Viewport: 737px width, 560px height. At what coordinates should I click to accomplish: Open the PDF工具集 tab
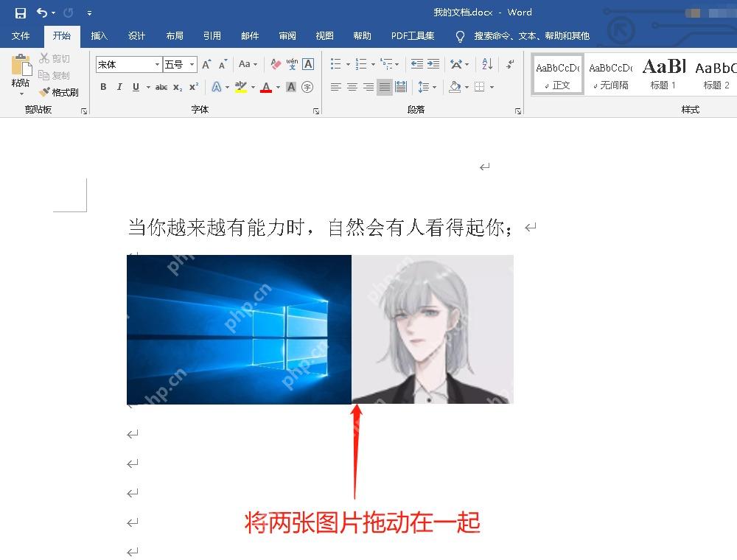[413, 35]
